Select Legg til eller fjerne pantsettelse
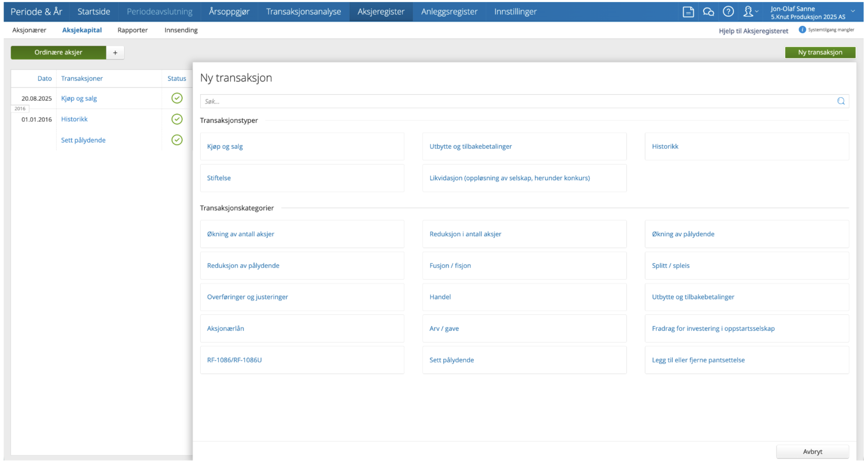Screen dimensions: 868x467 747,360
